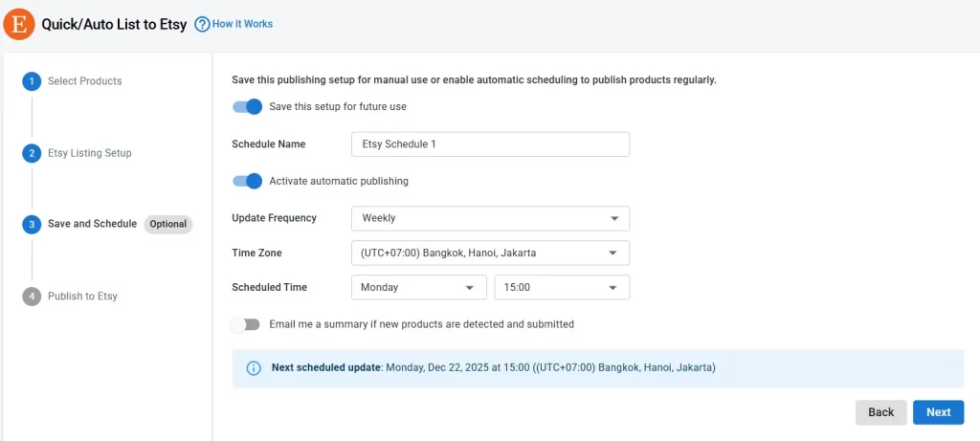Viewport: 980px width, 441px height.
Task: Click the info icon in scheduled update banner
Action: (x=253, y=368)
